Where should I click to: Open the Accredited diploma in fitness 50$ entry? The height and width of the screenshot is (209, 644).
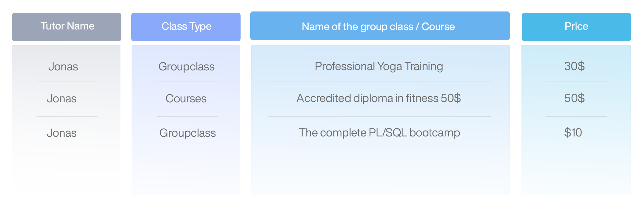379,98
